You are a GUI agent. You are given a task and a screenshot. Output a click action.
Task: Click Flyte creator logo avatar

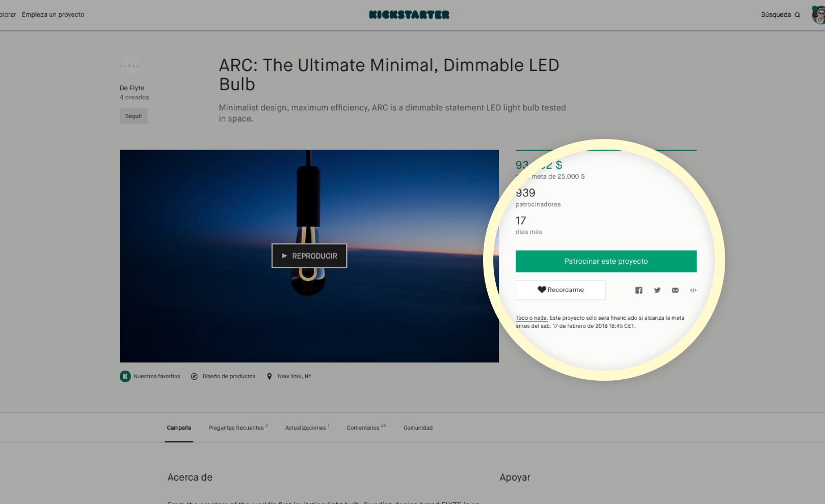pos(129,66)
